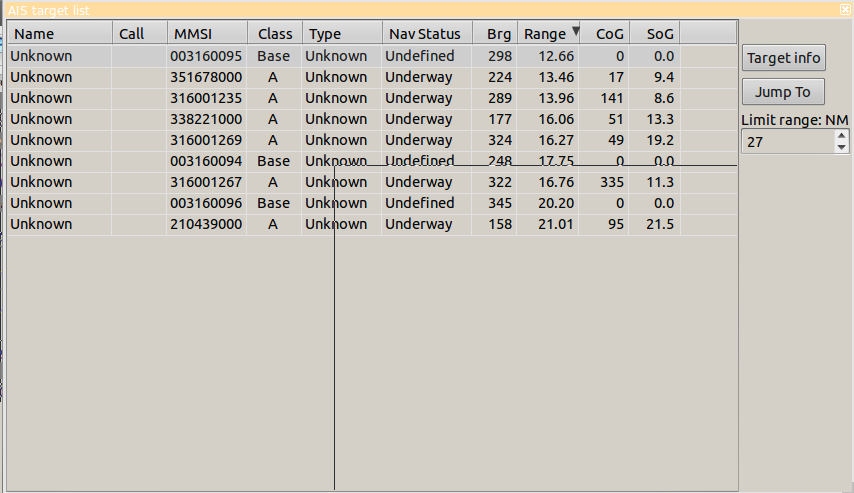854x493 pixels.
Task: Select target row with MMSI 210439000
Action: (x=206, y=224)
